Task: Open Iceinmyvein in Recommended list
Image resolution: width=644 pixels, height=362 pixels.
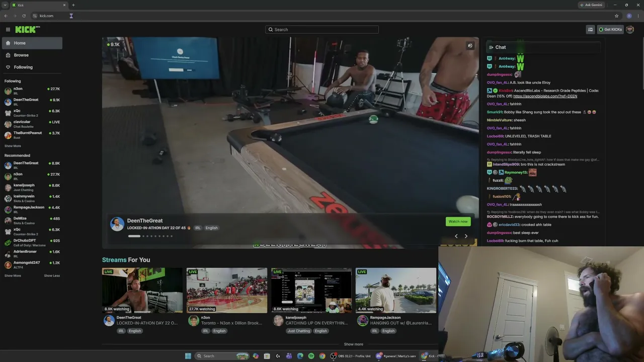Action: click(x=32, y=198)
